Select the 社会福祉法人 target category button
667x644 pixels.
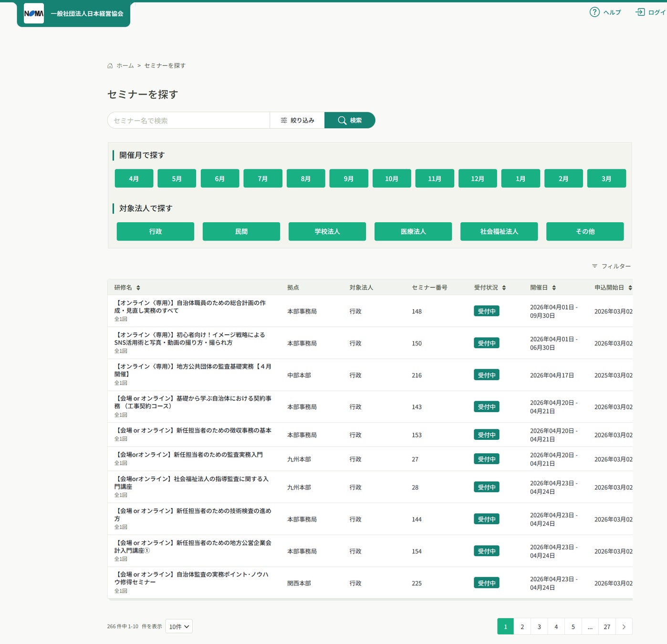click(x=499, y=231)
